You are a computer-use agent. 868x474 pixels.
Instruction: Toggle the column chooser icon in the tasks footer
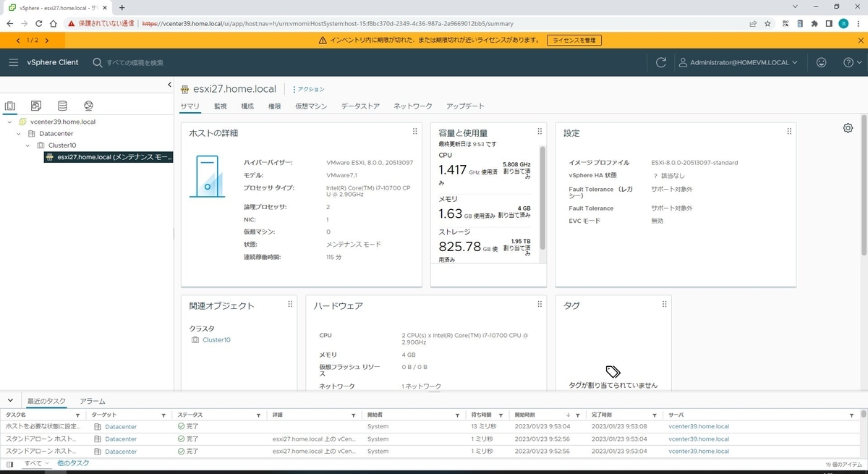coord(9,464)
